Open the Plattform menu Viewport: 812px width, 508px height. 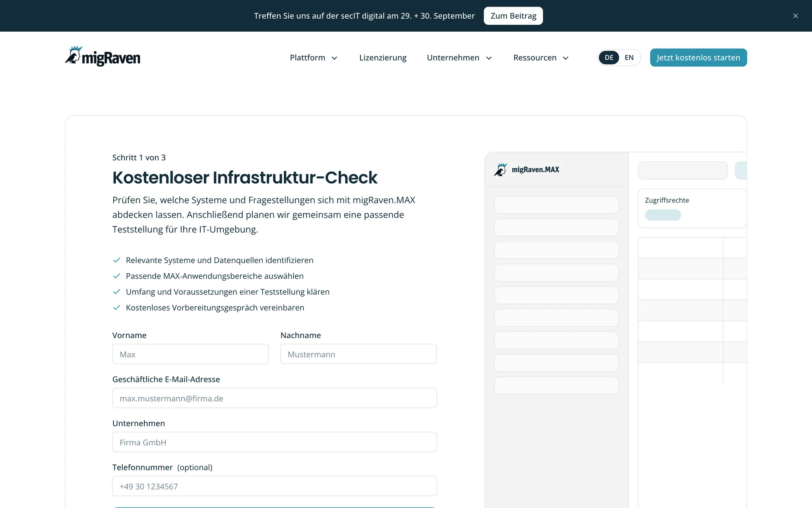(313, 58)
